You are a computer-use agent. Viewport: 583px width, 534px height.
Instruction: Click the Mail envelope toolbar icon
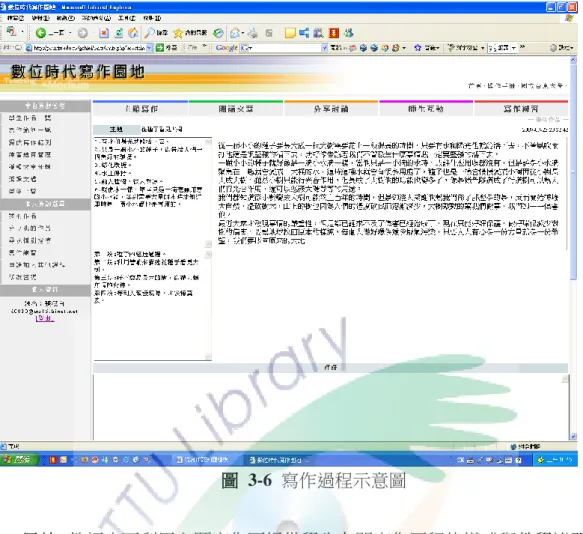click(x=235, y=33)
